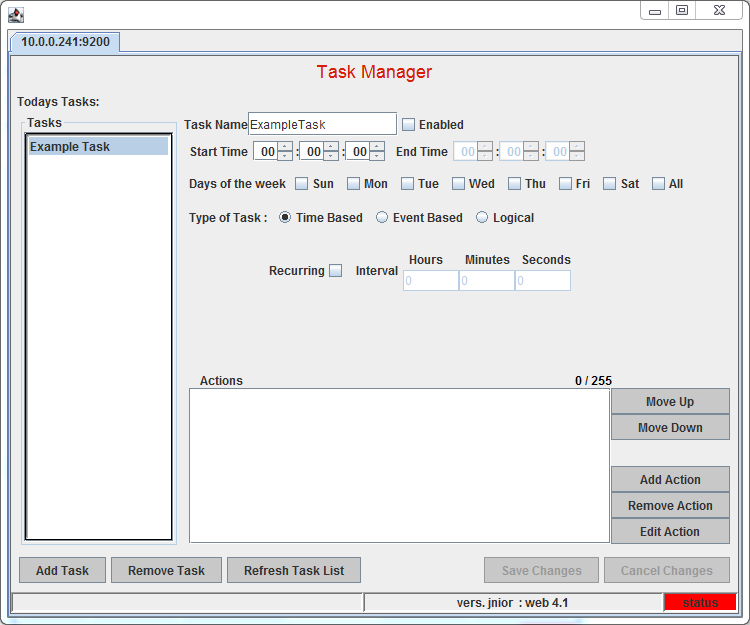750x625 pixels.
Task: Decrease Start Time minutes stepper
Action: tap(331, 156)
